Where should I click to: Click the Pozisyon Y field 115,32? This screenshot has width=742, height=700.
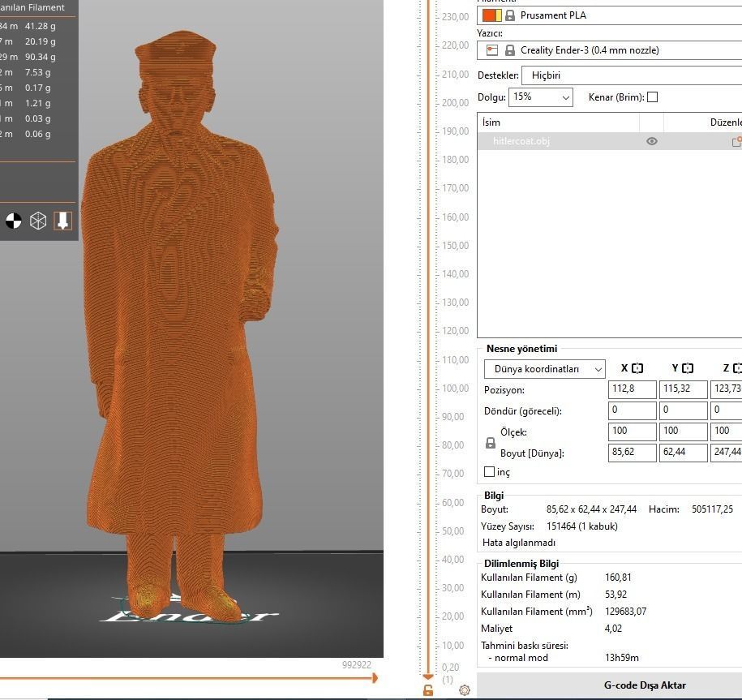tap(684, 389)
